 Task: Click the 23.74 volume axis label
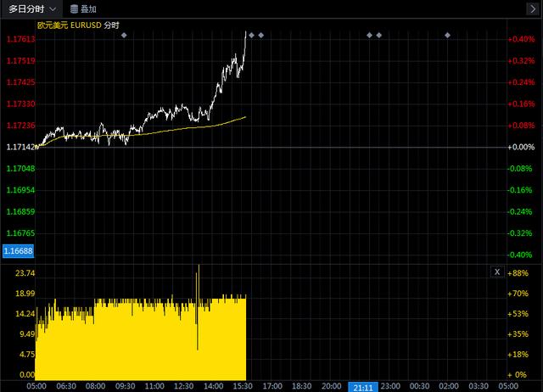(25, 273)
